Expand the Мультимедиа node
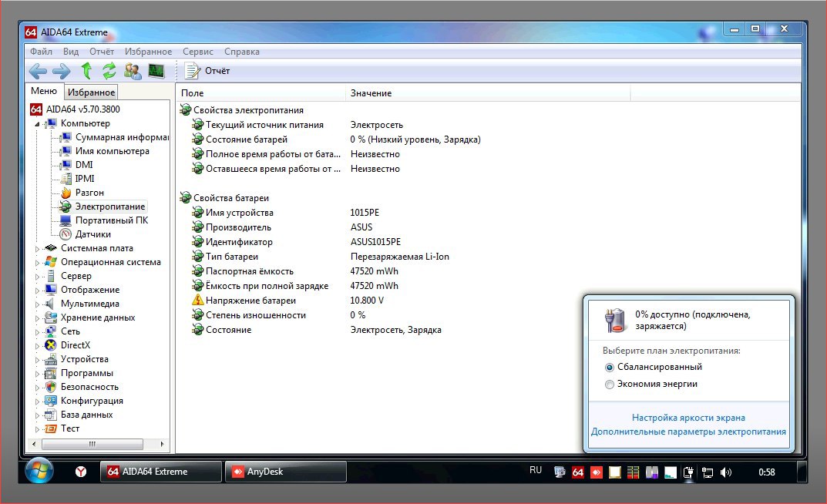This screenshot has height=504, width=827. click(37, 304)
